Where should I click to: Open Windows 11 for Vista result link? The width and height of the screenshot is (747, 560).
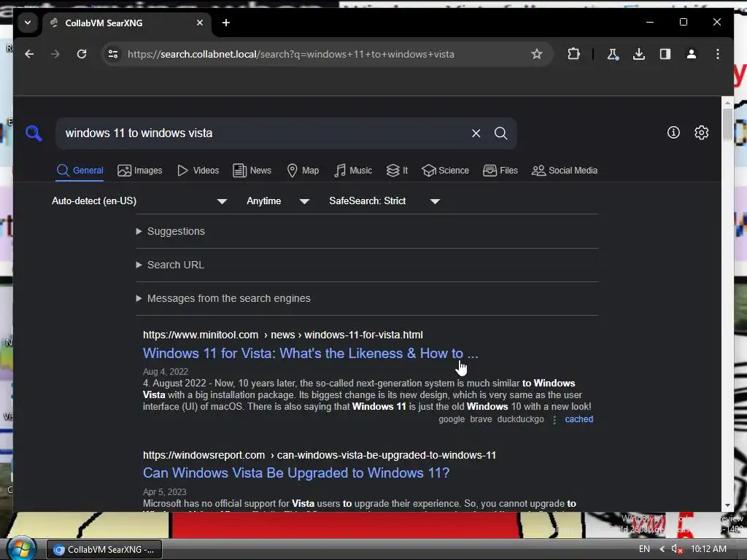point(310,354)
